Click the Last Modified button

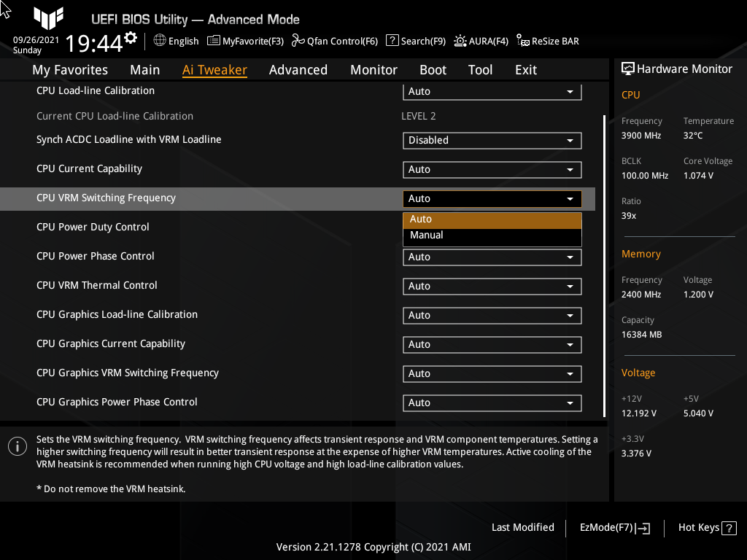click(x=523, y=527)
